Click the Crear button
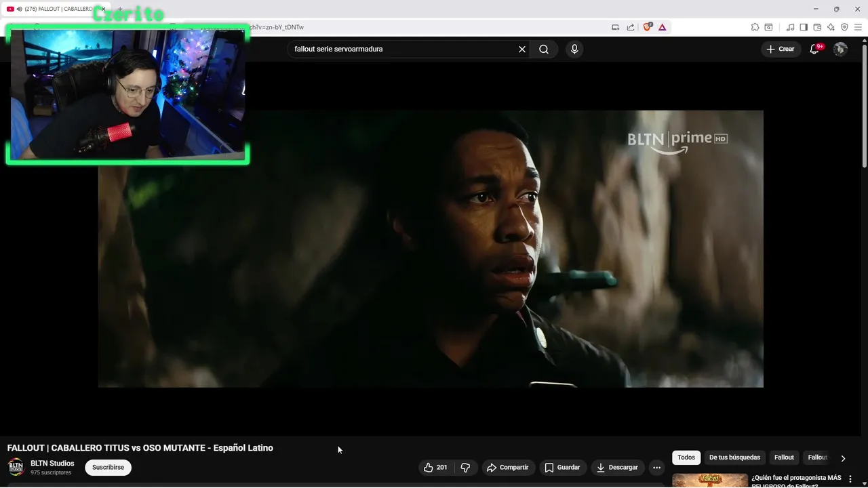This screenshot has width=868, height=488. 781,49
